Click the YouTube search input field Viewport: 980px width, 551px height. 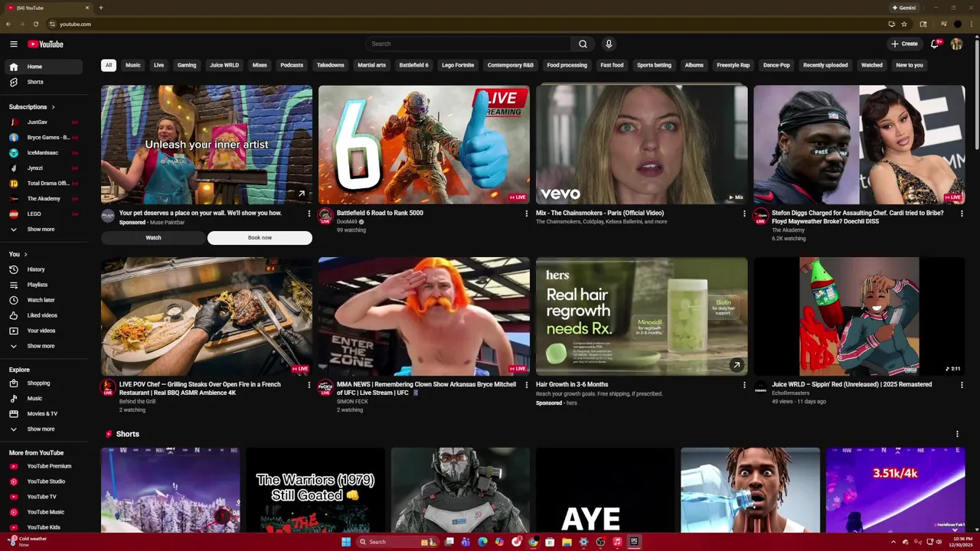[x=468, y=44]
